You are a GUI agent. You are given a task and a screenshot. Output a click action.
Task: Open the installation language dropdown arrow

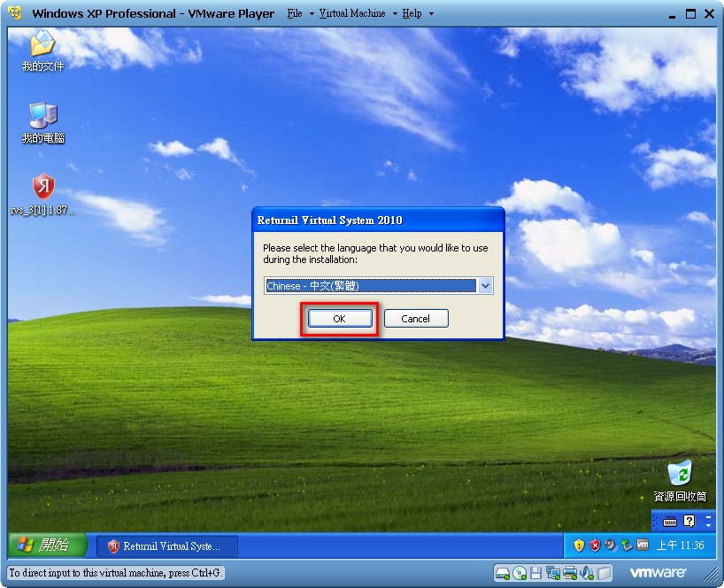[x=485, y=286]
